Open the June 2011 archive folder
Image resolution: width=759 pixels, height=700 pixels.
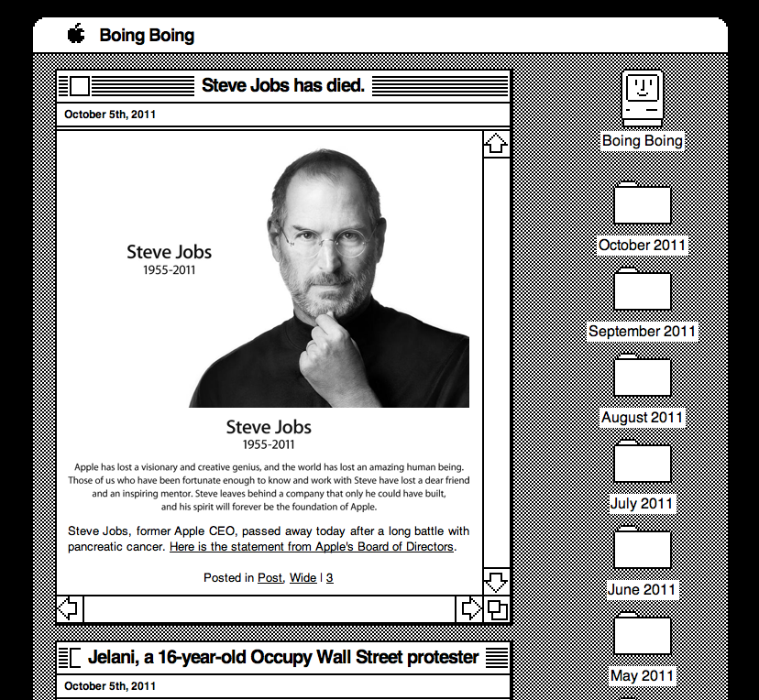click(x=642, y=548)
